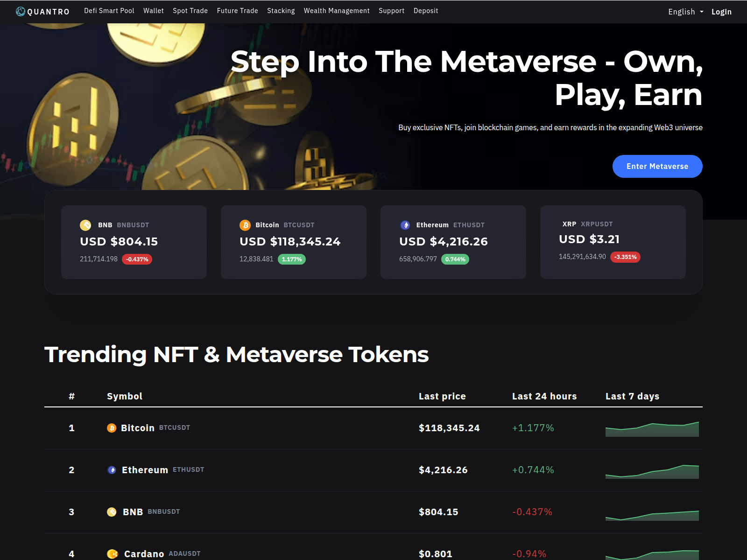View Ethereum 7-day sparkline chart
Image resolution: width=747 pixels, height=560 pixels.
point(652,471)
